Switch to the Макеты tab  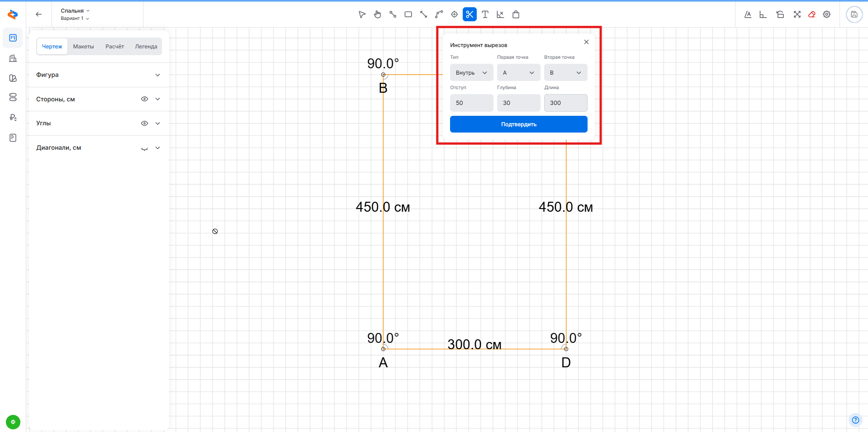click(84, 47)
